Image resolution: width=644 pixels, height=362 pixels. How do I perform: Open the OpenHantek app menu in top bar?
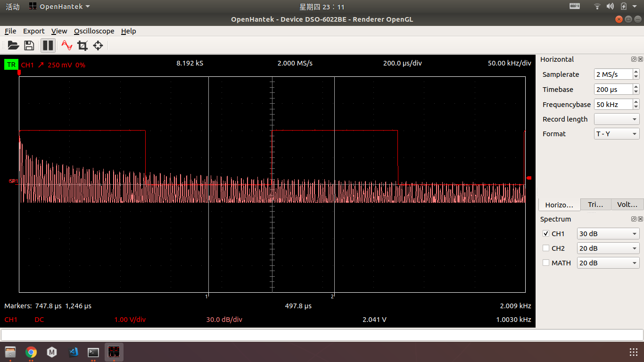(x=59, y=7)
